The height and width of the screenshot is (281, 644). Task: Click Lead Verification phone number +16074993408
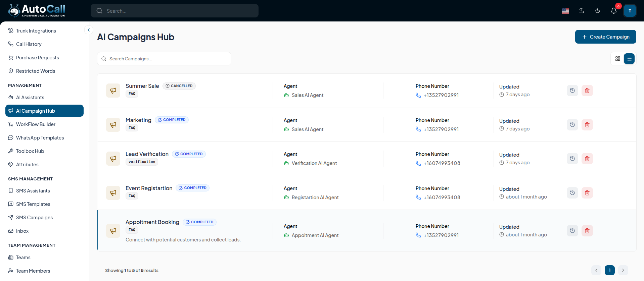point(442,163)
